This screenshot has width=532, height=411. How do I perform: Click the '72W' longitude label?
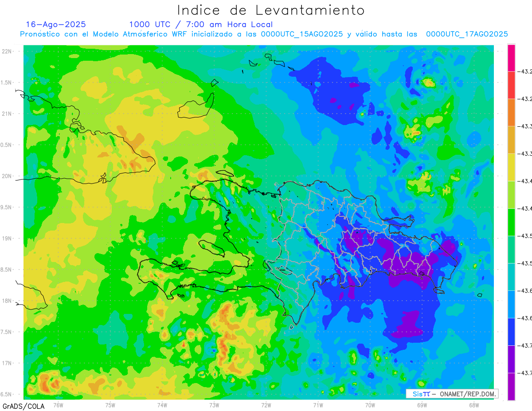click(x=266, y=405)
